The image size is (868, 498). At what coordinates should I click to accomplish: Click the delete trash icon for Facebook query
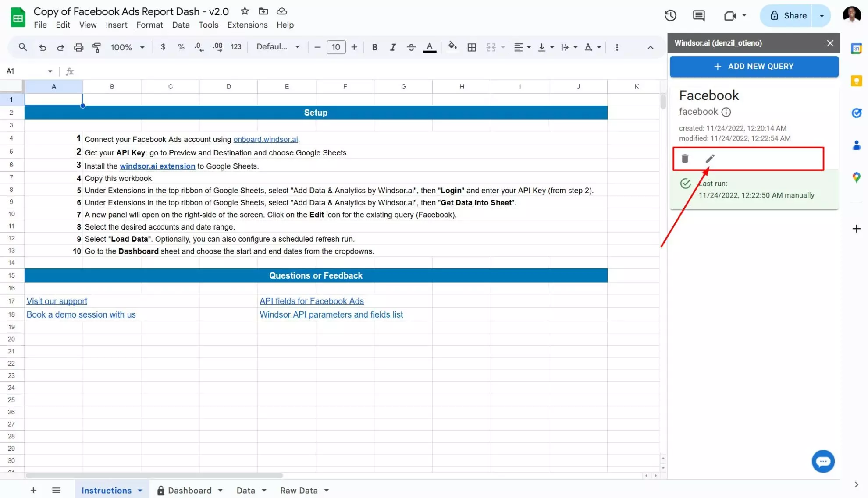pyautogui.click(x=685, y=159)
